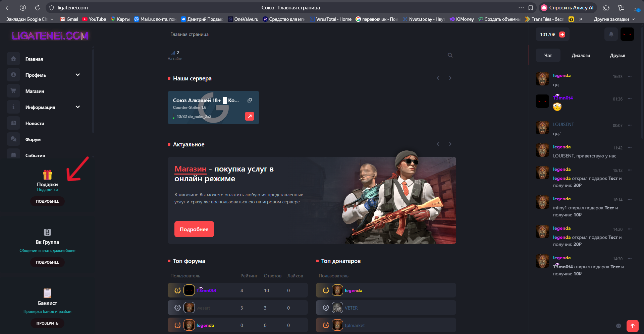Open the ЮMoney bookmark
Screen dimensions: 644x334
[x=462, y=19]
